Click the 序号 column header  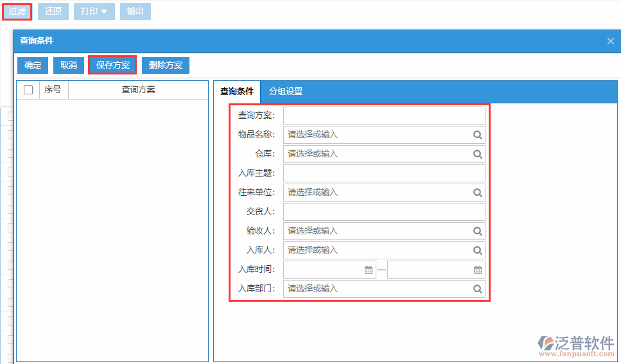[x=53, y=90]
